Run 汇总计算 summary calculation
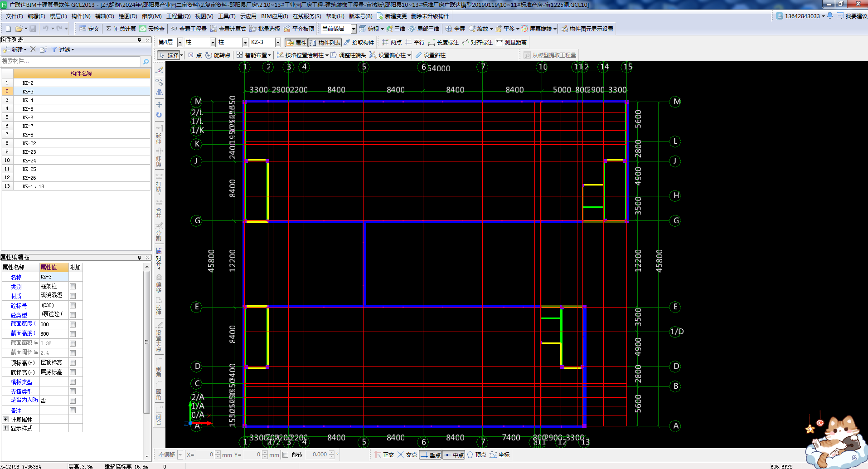 [121, 29]
